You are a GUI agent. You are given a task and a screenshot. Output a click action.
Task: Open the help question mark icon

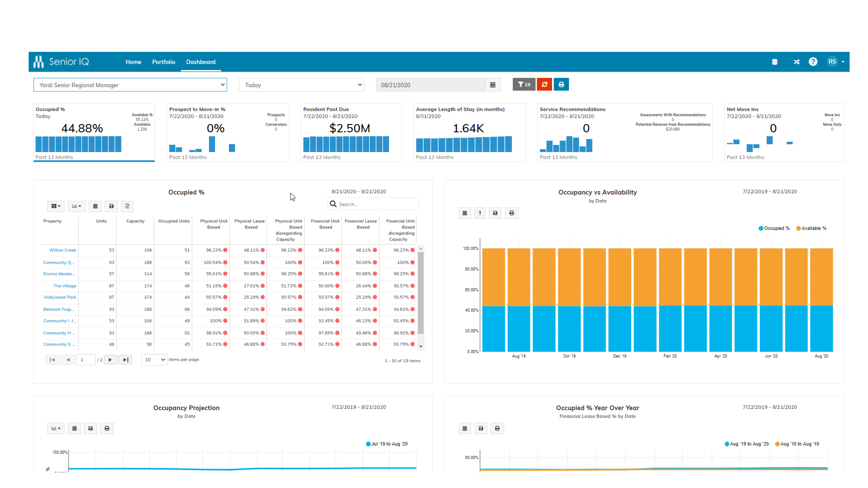coord(813,62)
